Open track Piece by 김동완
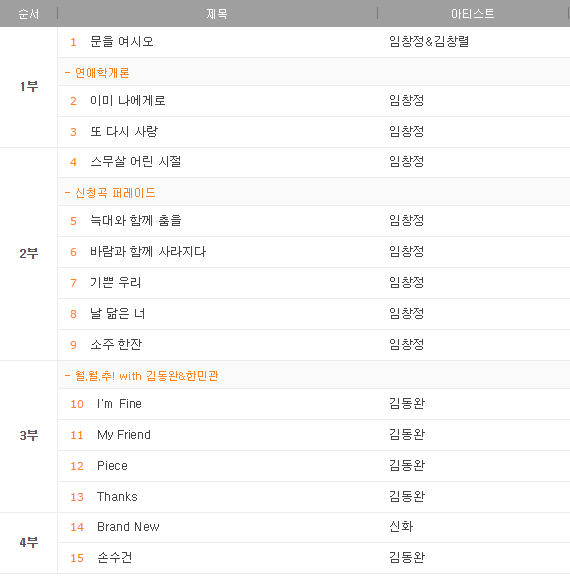This screenshot has width=570, height=580. click(112, 466)
